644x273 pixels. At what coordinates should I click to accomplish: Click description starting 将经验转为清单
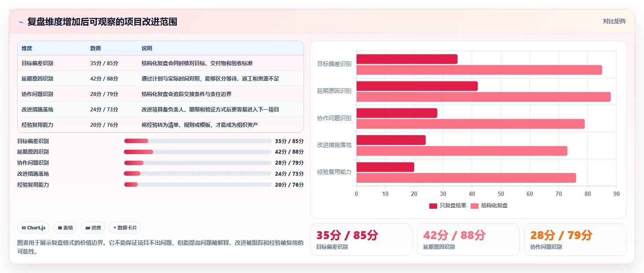(200, 125)
